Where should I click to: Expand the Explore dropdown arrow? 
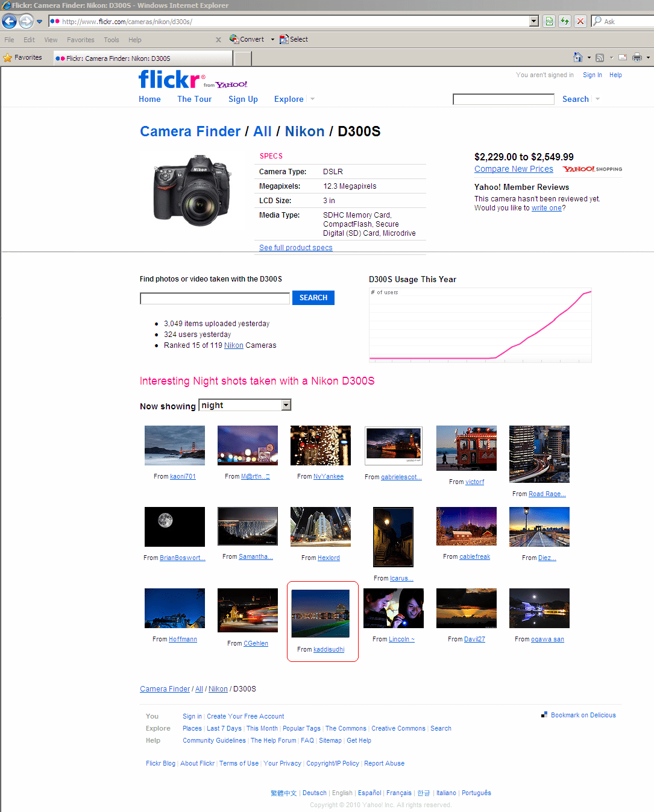click(312, 99)
